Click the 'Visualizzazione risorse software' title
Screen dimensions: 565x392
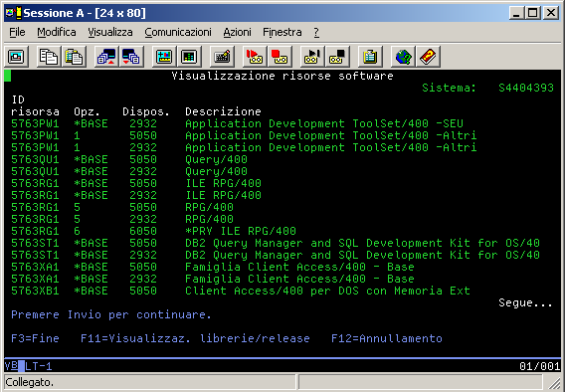pos(282,76)
